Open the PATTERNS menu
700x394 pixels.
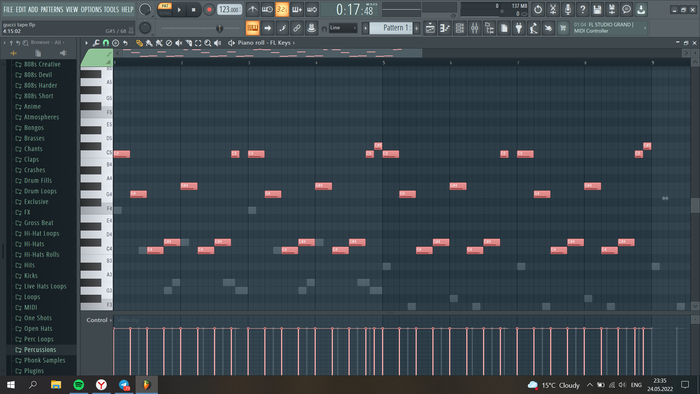point(52,9)
